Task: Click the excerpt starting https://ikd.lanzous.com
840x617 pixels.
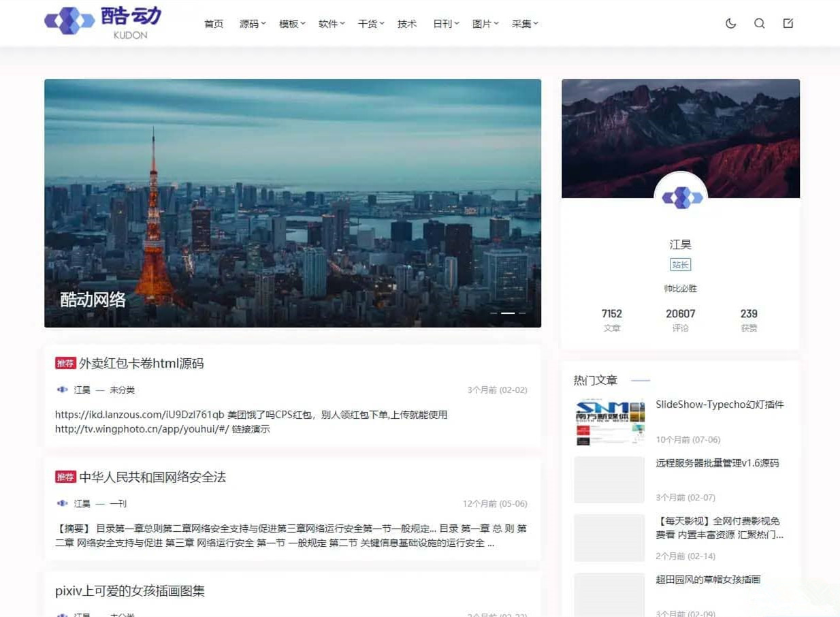Action: click(x=251, y=422)
